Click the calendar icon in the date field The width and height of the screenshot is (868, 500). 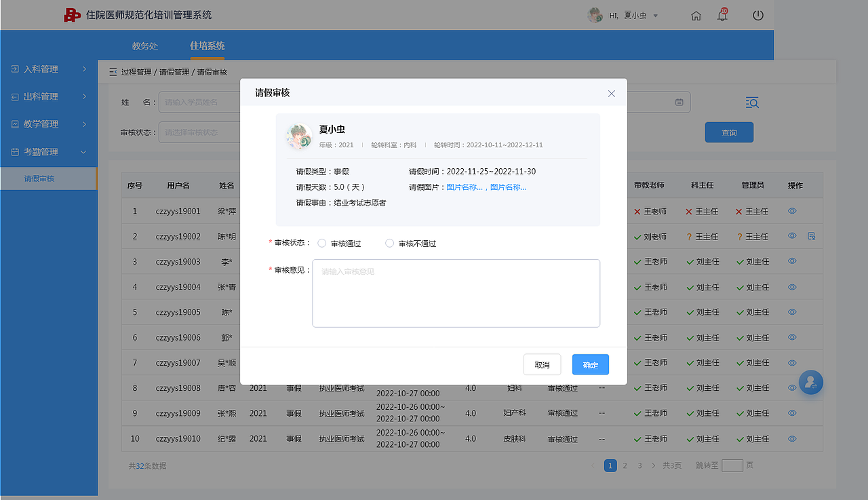680,102
